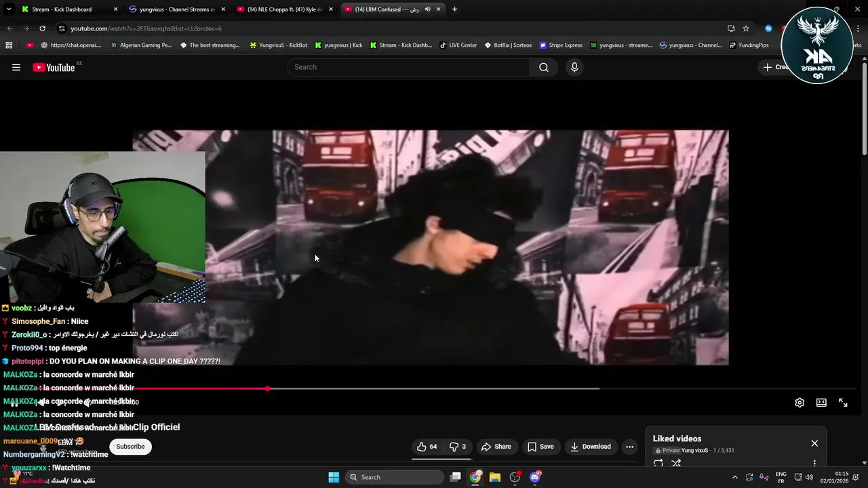
Task: Open OBS Studio from the taskbar
Action: 515,477
